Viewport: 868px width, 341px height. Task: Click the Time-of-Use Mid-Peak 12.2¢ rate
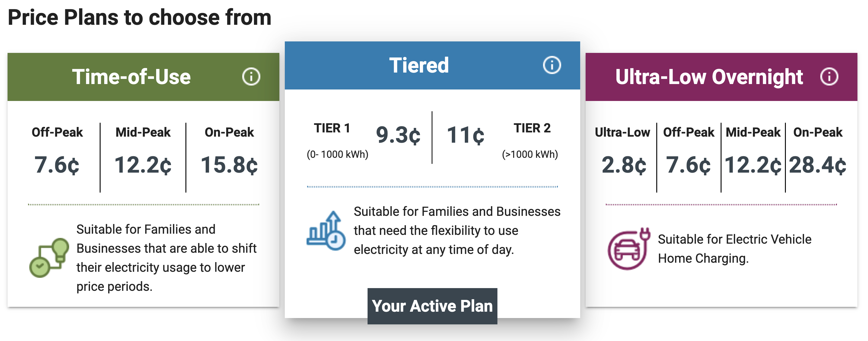[x=143, y=165]
